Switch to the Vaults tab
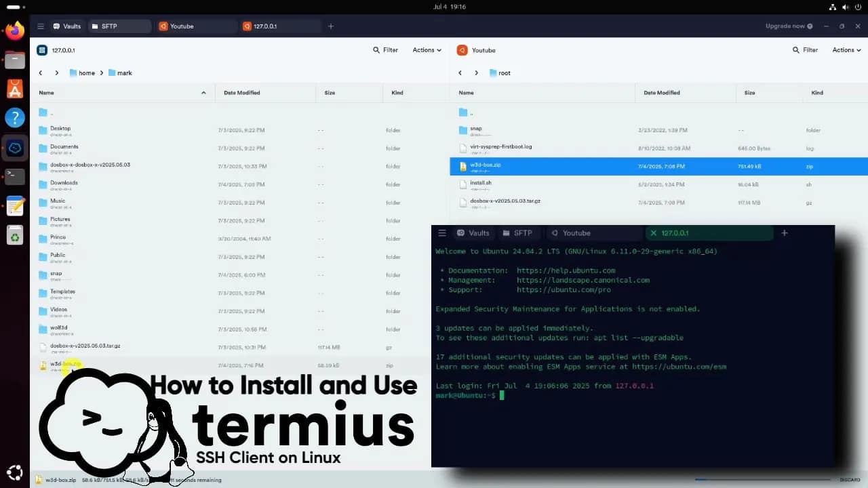Image resolution: width=868 pixels, height=488 pixels. 66,26
